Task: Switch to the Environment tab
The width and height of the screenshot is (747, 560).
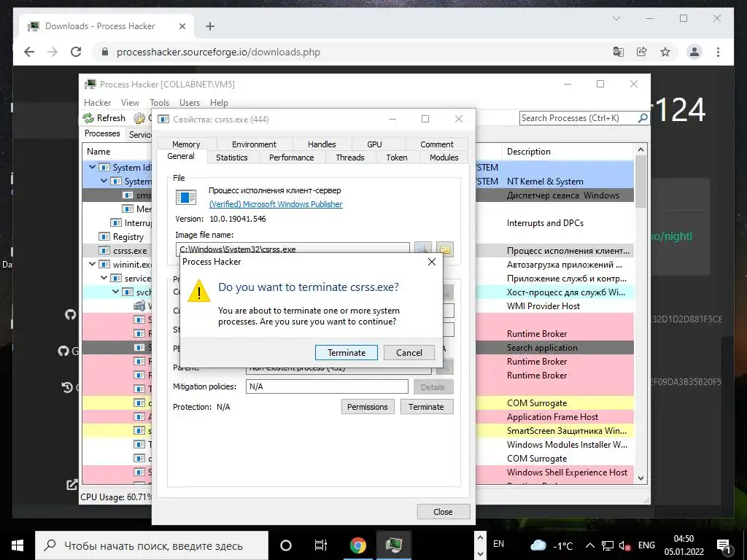Action: point(254,144)
